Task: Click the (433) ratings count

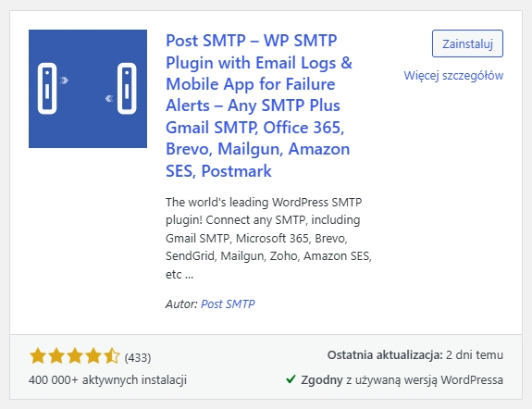Action: [x=138, y=357]
